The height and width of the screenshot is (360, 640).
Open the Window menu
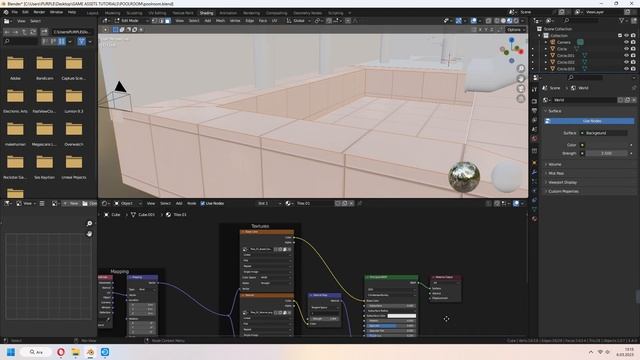point(56,12)
